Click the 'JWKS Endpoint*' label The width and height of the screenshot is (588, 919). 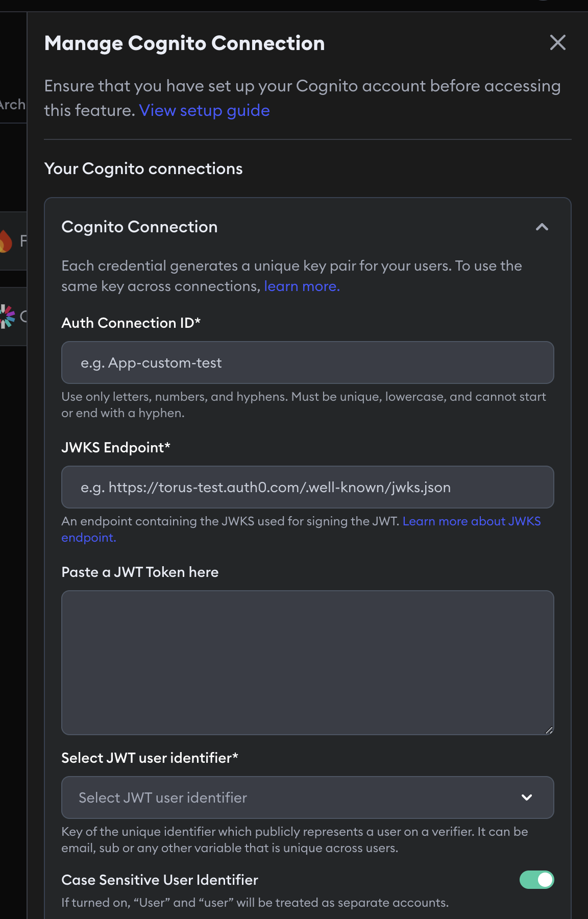116,447
